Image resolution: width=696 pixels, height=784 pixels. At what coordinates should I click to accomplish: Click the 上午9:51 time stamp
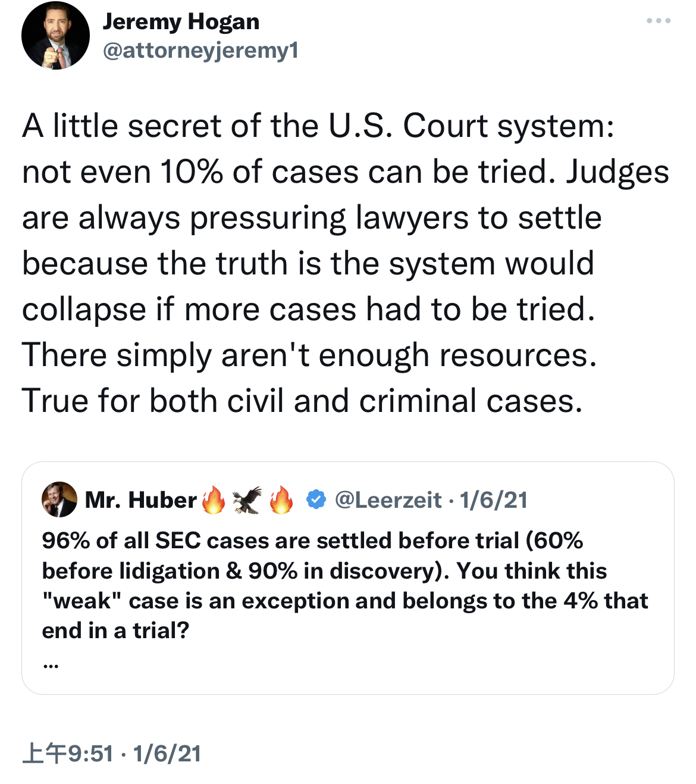(67, 754)
